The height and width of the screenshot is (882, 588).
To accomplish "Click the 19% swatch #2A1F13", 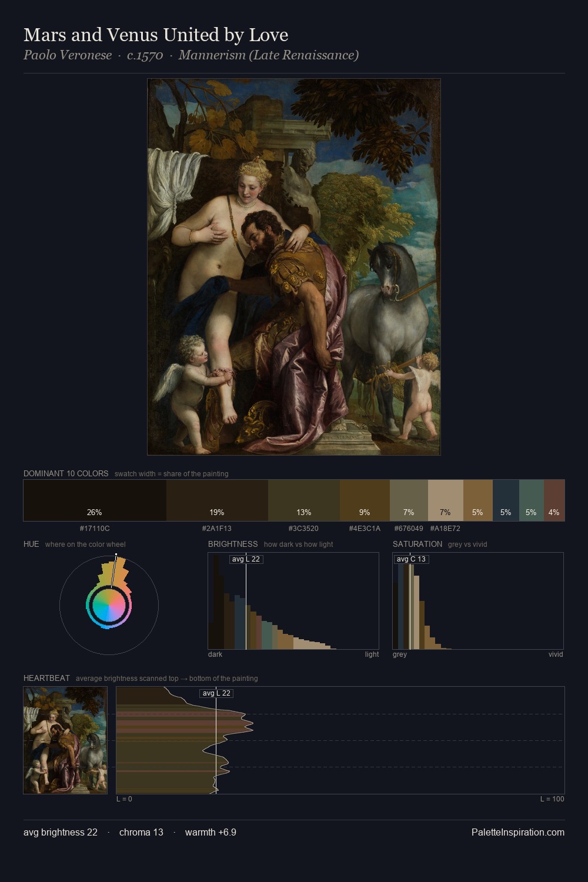I will [x=217, y=500].
